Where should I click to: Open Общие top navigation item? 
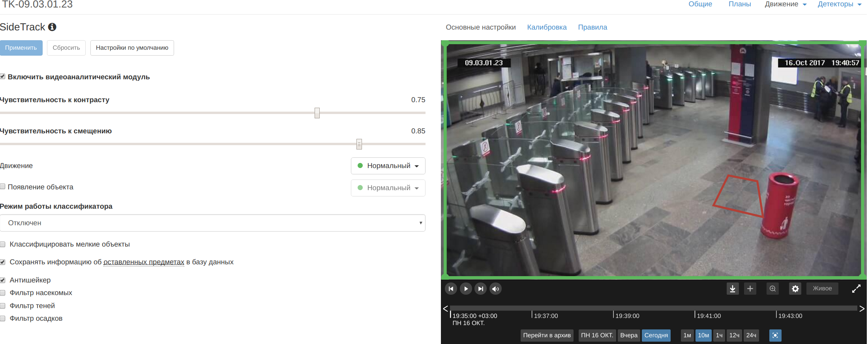[x=700, y=4]
